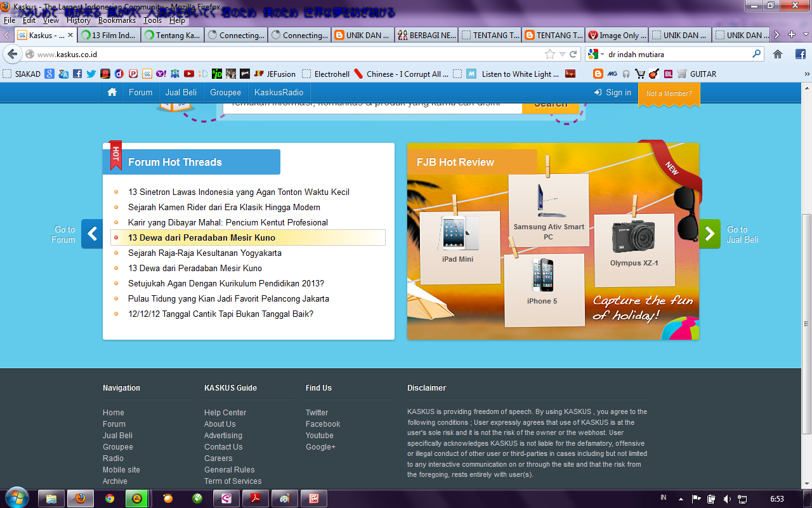The height and width of the screenshot is (508, 812).
Task: Open the JEFusion bookmark
Action: 275,74
